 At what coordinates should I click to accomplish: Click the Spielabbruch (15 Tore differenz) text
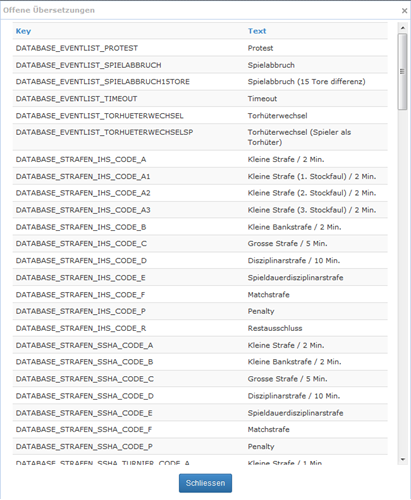point(306,82)
